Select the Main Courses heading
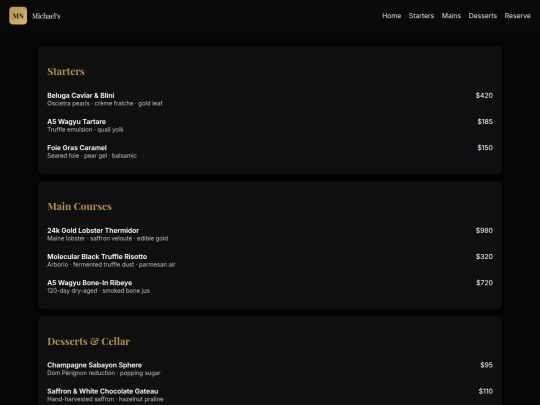 point(79,206)
